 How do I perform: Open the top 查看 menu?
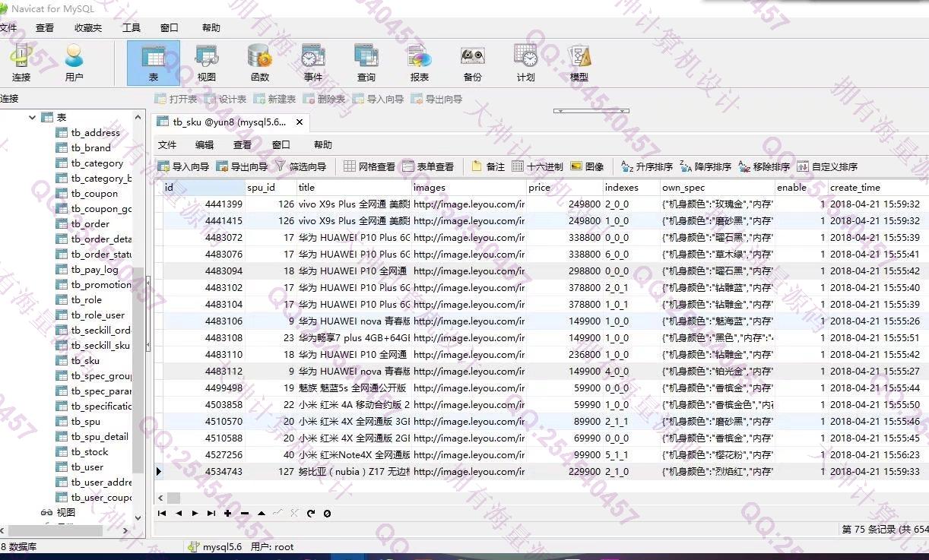click(45, 28)
